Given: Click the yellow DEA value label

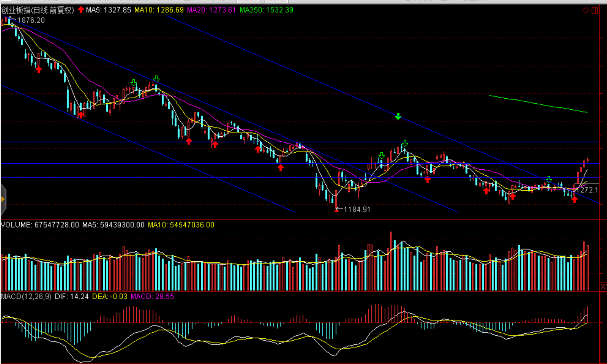Looking at the screenshot, I should [109, 297].
